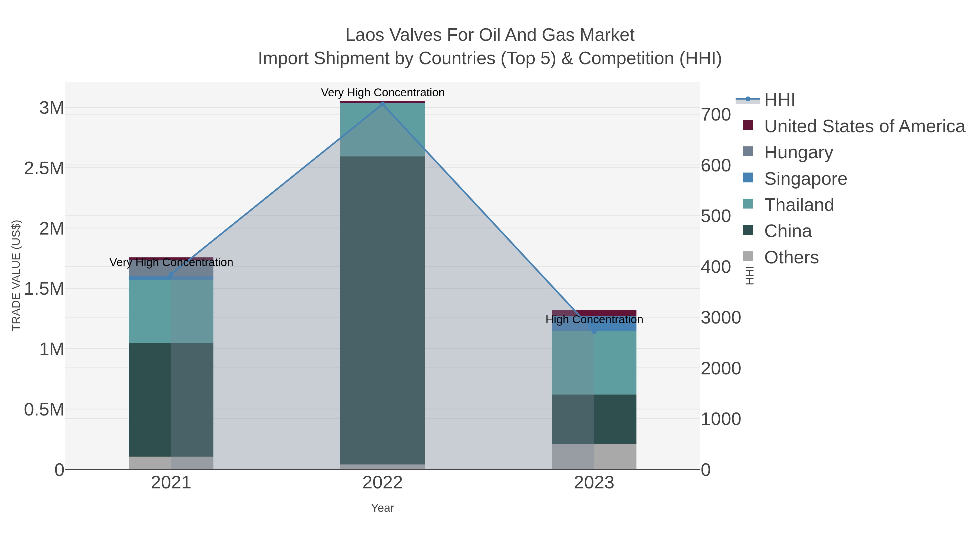The height and width of the screenshot is (551, 980).
Task: Click the HHI line marker in legend
Action: pos(748,99)
